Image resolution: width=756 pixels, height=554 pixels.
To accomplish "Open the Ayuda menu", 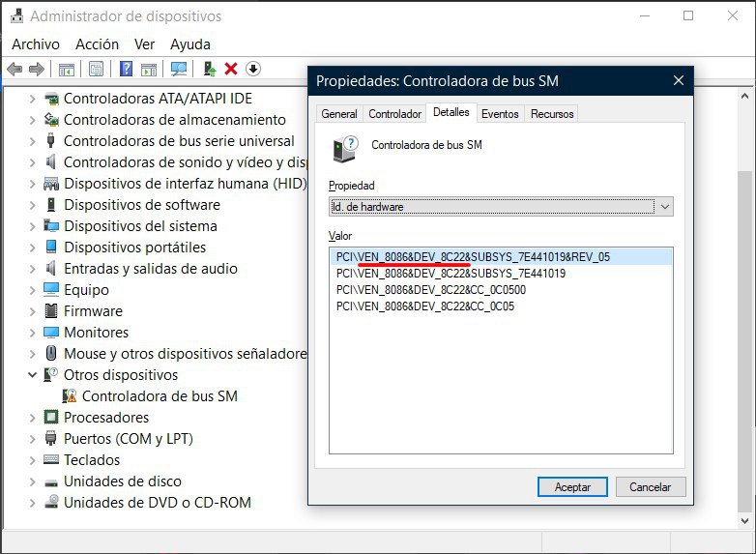I will [189, 44].
